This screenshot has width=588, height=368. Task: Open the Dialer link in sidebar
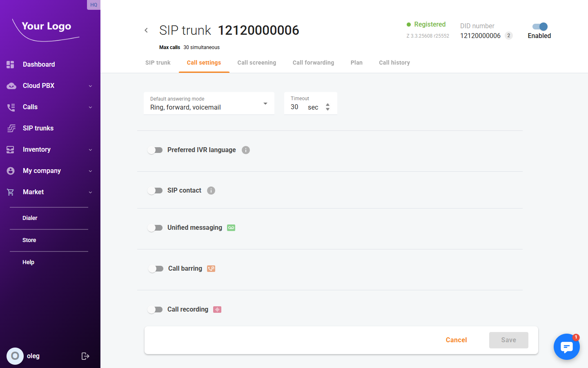click(30, 218)
